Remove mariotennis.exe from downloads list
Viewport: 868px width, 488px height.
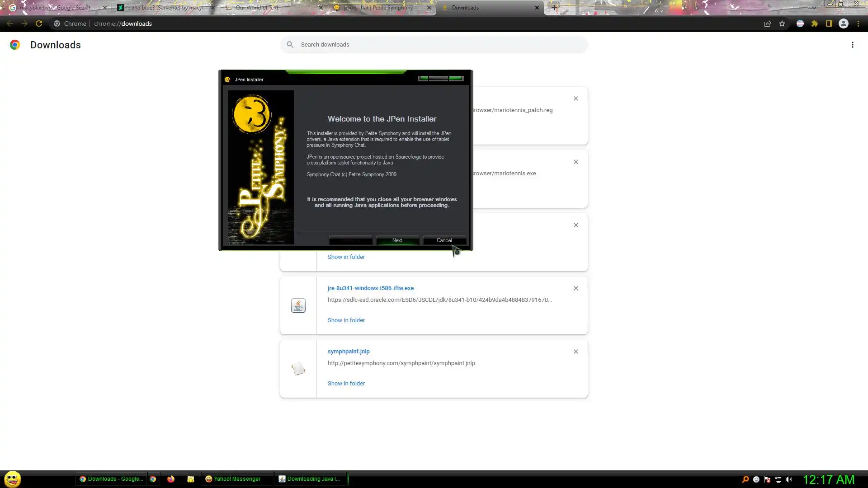click(576, 162)
